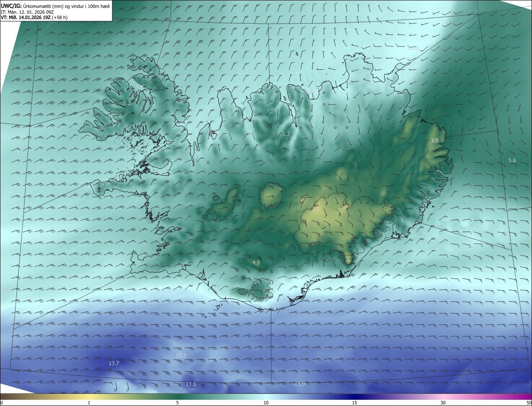Click the 11.9 precipitation value label
Viewport: 532px width, 406px height.
pyautogui.click(x=300, y=384)
